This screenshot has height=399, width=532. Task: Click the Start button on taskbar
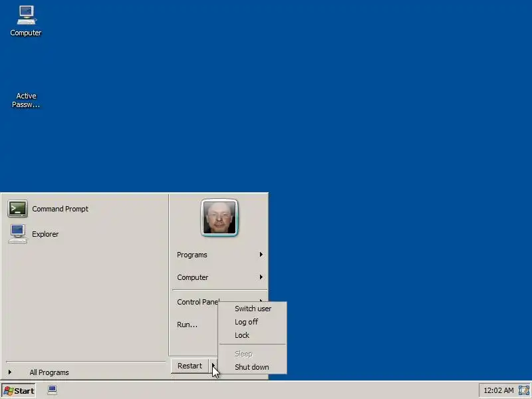point(19,390)
